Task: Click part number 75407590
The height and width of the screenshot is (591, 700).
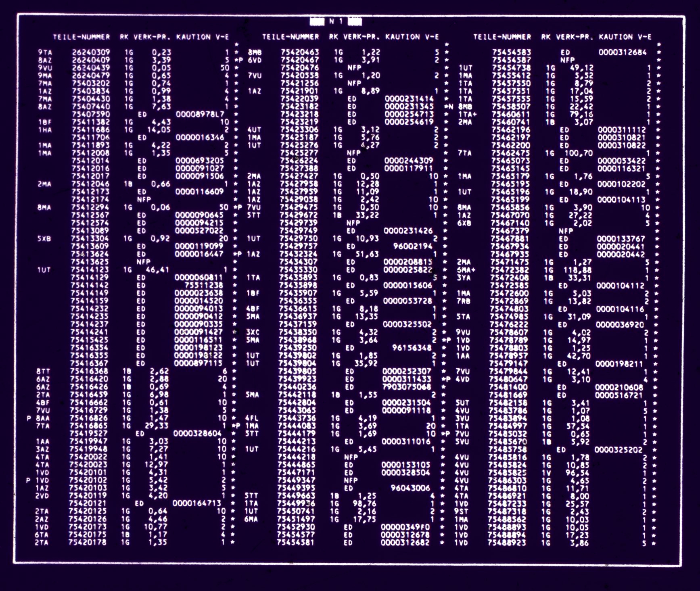Action: pos(91,114)
